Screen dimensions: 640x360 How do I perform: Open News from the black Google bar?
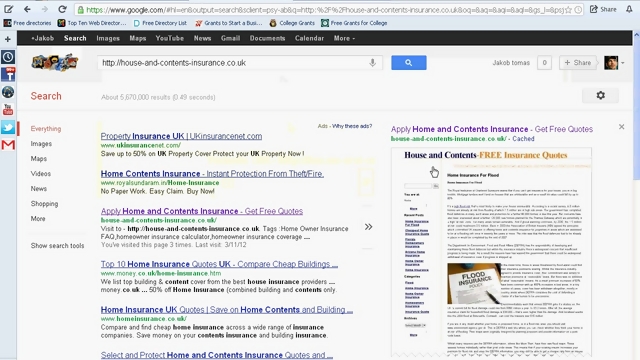tap(202, 38)
